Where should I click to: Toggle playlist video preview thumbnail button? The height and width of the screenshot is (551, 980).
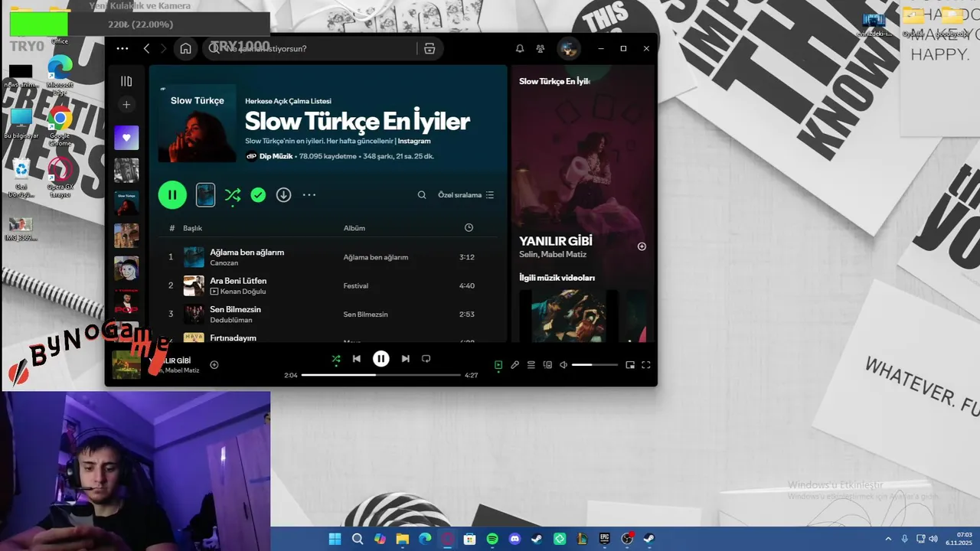click(205, 194)
